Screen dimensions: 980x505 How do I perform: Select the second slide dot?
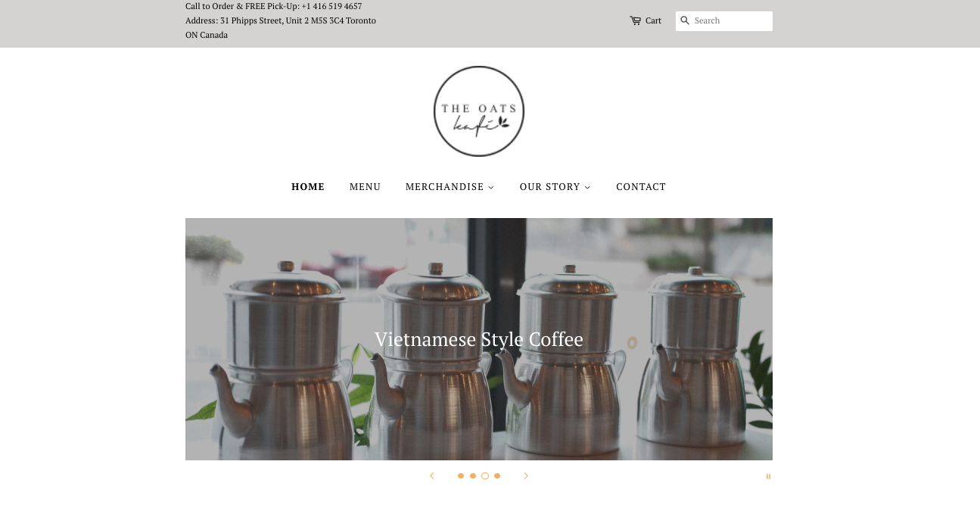tap(473, 476)
